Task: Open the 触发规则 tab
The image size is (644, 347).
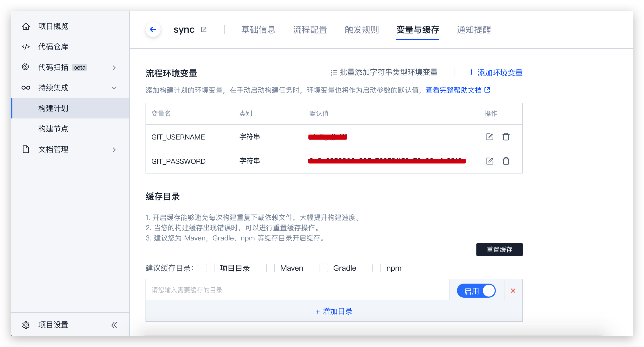Action: tap(362, 30)
